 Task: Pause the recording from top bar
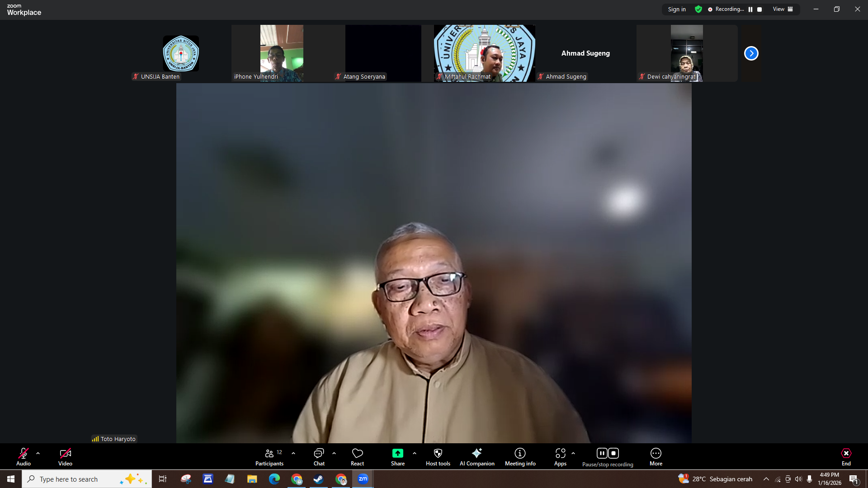pos(750,9)
